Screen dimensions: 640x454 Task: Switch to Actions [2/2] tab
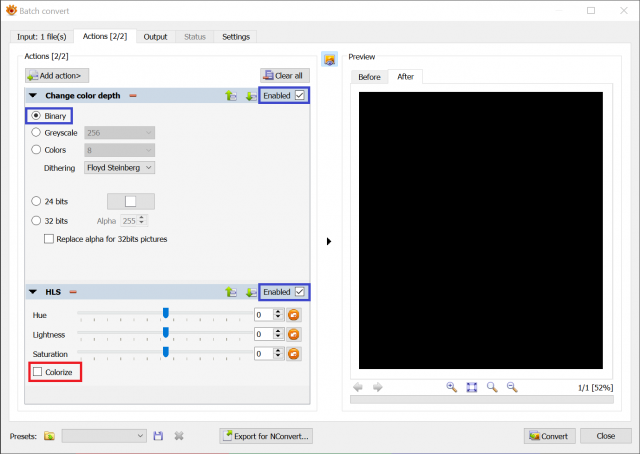pos(105,36)
